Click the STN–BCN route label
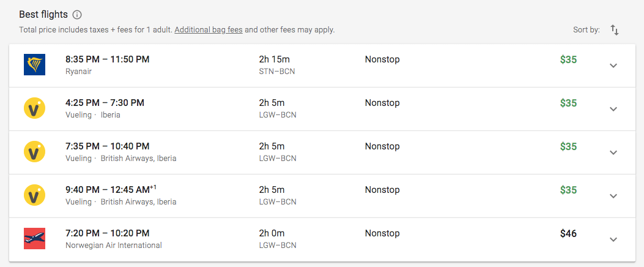 tap(277, 72)
